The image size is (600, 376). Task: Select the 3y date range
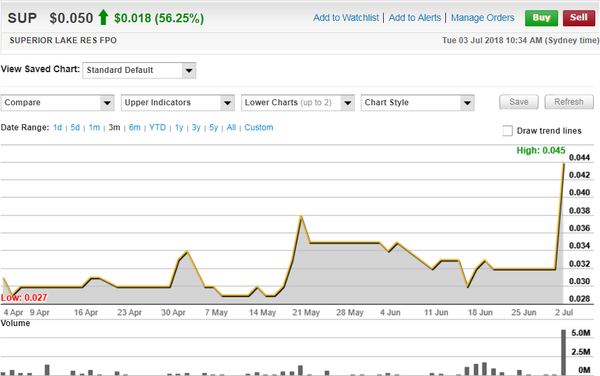(196, 127)
